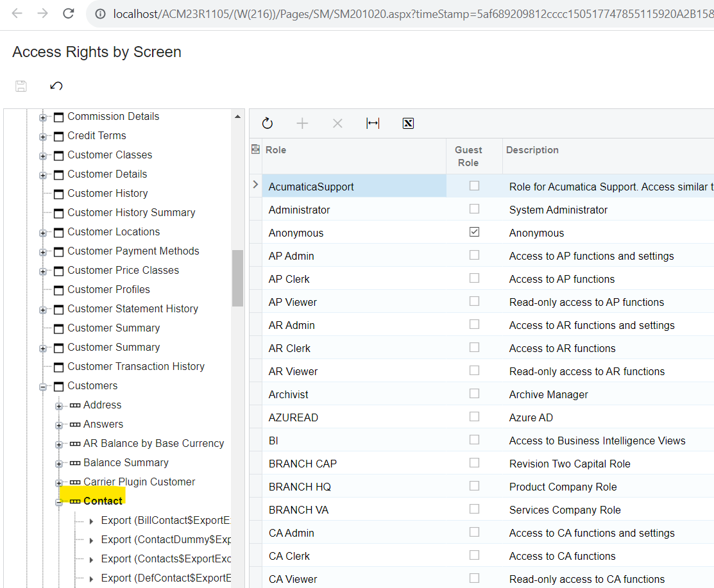Screen dimensions: 714x588
Task: Click the view icon beside Balance Summary
Action: coord(75,464)
